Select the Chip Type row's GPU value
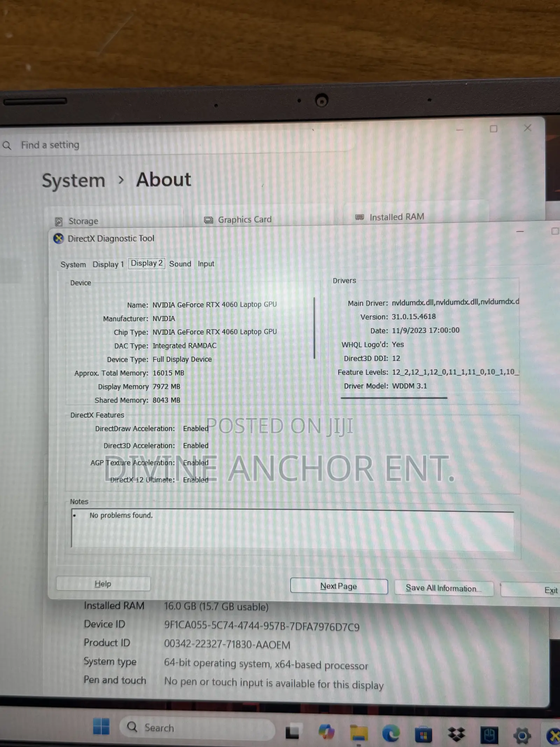The width and height of the screenshot is (560, 747). click(215, 332)
